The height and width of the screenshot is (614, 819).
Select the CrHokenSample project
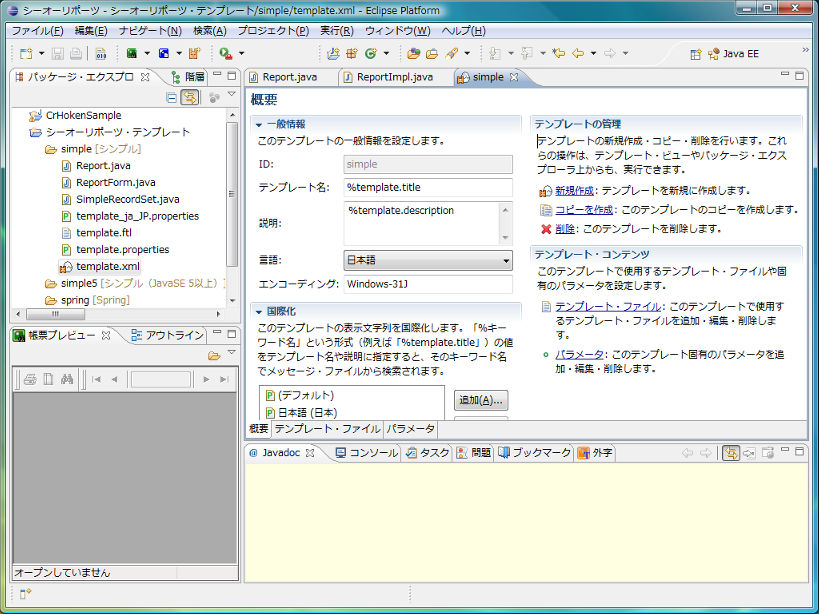coord(83,115)
